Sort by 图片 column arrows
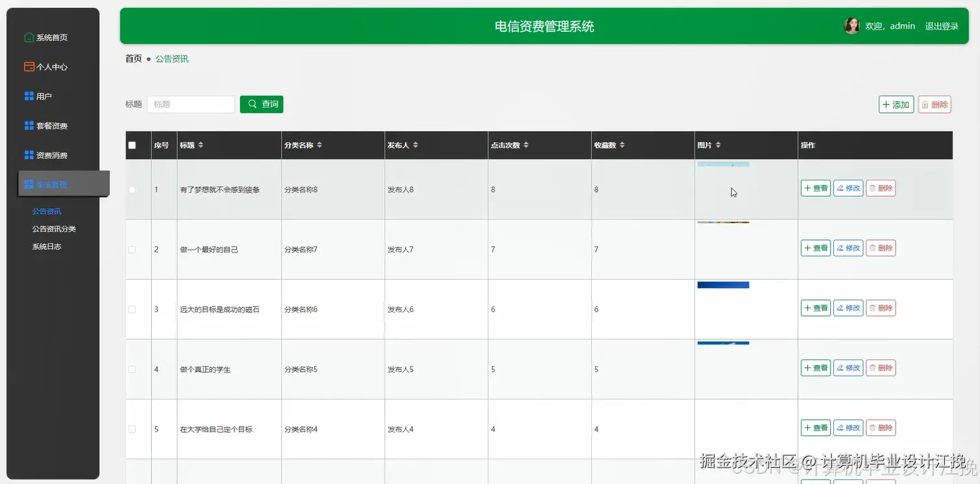This screenshot has width=980, height=484. pyautogui.click(x=718, y=145)
